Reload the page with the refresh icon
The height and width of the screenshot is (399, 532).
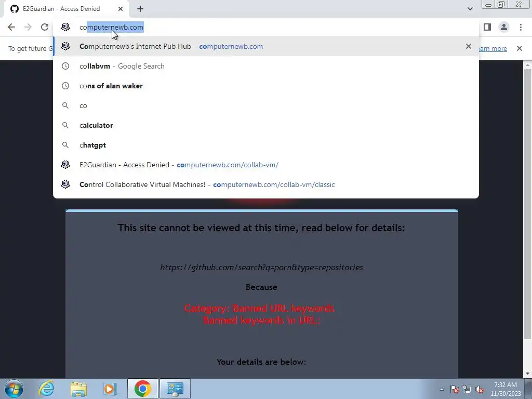pyautogui.click(x=45, y=27)
